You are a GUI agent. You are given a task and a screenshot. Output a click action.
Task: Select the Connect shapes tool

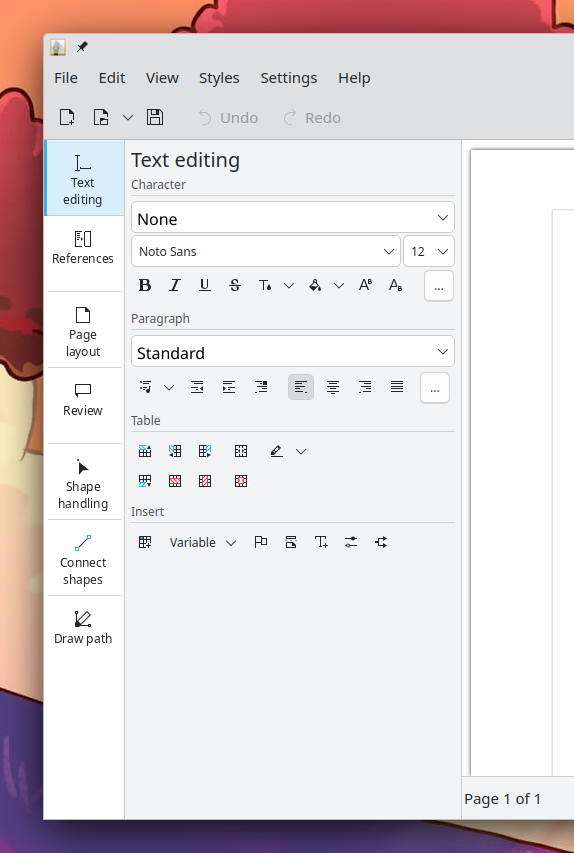(x=83, y=560)
